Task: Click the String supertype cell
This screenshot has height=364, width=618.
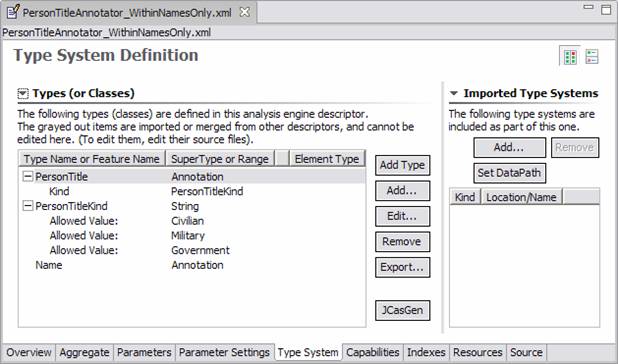Action: pos(185,206)
